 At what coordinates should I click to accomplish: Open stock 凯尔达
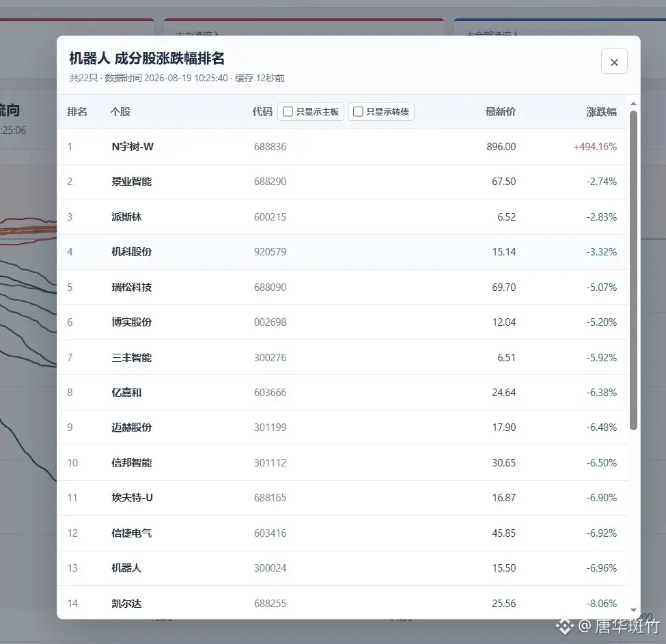(x=126, y=604)
